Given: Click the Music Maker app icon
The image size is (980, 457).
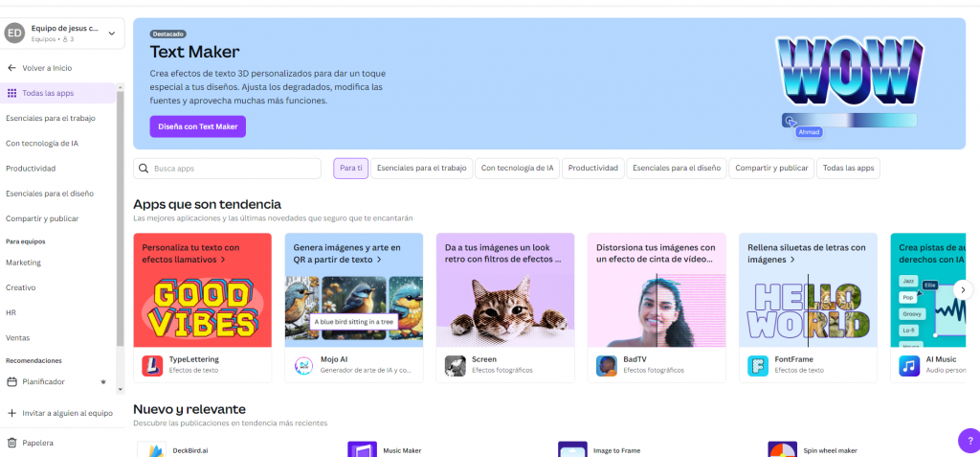Looking at the screenshot, I should click(361, 450).
